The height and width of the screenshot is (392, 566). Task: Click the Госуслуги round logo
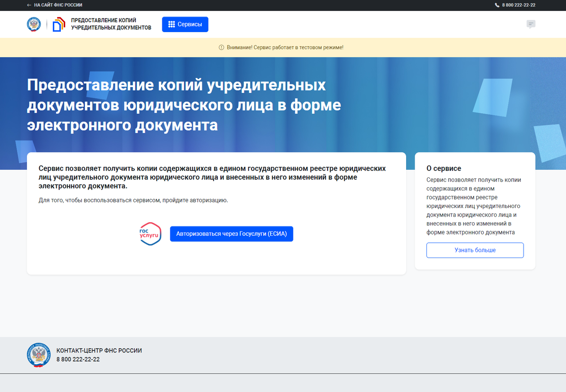[x=150, y=234]
